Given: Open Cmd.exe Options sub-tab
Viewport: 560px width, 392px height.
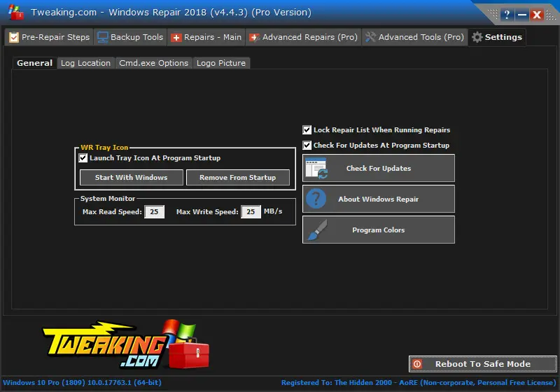Looking at the screenshot, I should tap(153, 63).
